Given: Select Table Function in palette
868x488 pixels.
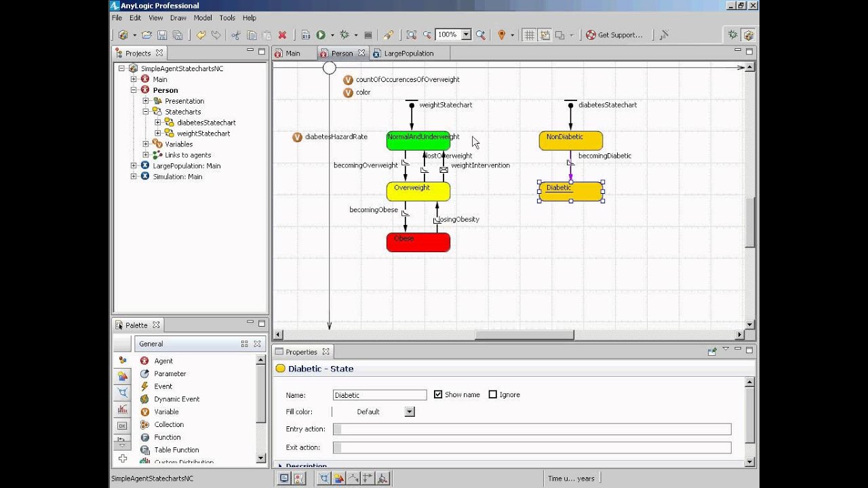Looking at the screenshot, I should tap(176, 450).
